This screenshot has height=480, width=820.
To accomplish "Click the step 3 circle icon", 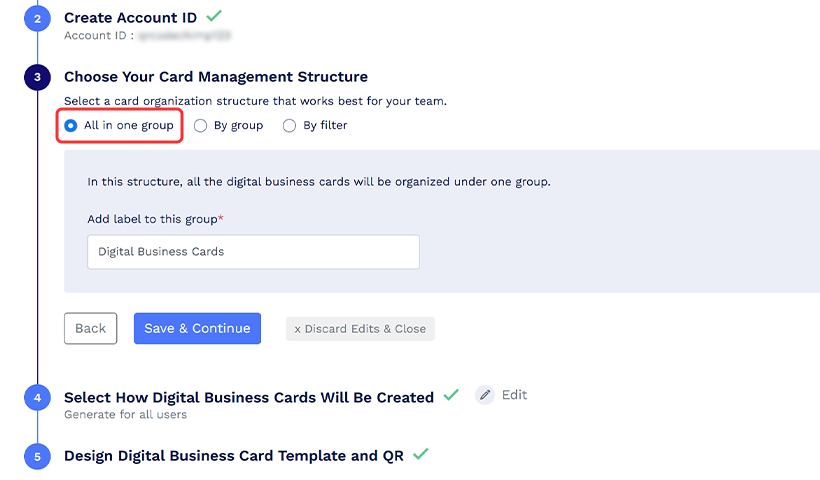I will pyautogui.click(x=37, y=77).
